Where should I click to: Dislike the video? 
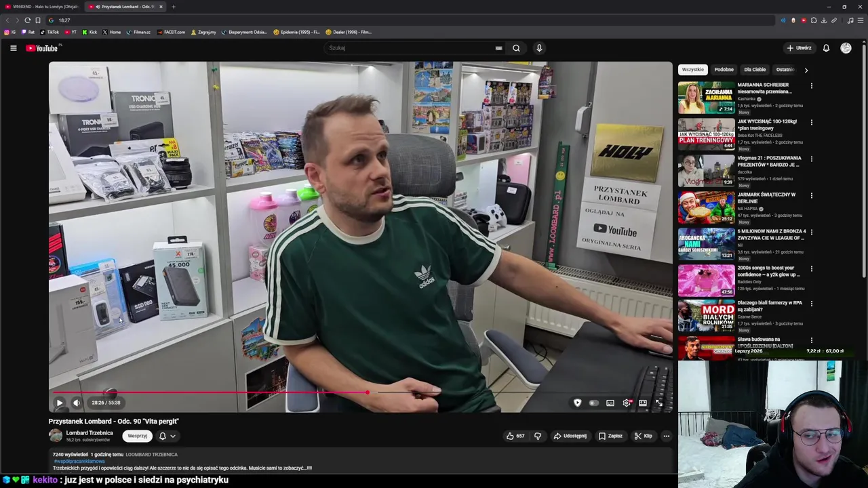[538, 436]
